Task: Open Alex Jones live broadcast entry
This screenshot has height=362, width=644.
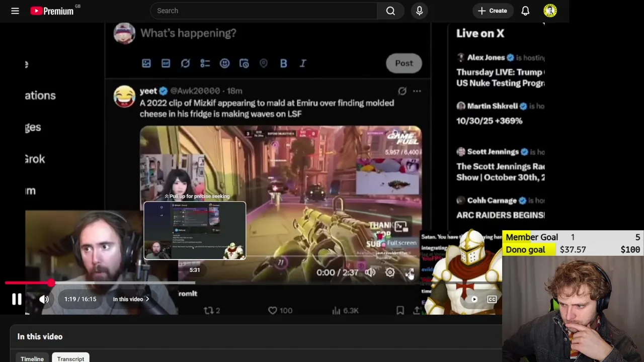Action: click(500, 70)
